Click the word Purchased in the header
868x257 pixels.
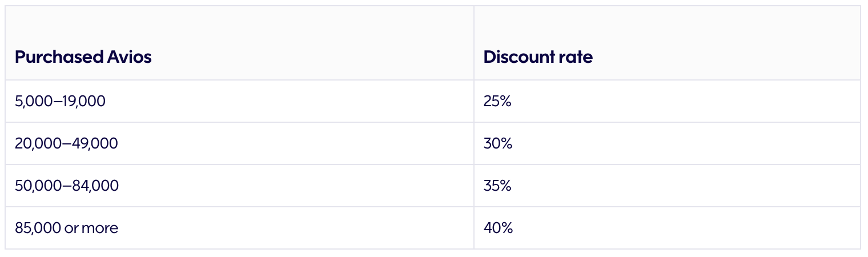click(59, 57)
